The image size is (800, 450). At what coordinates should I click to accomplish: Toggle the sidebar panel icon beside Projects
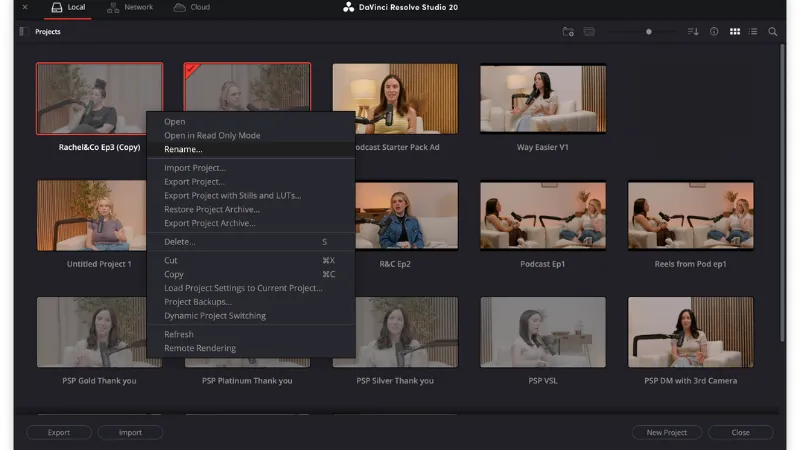pyautogui.click(x=23, y=32)
